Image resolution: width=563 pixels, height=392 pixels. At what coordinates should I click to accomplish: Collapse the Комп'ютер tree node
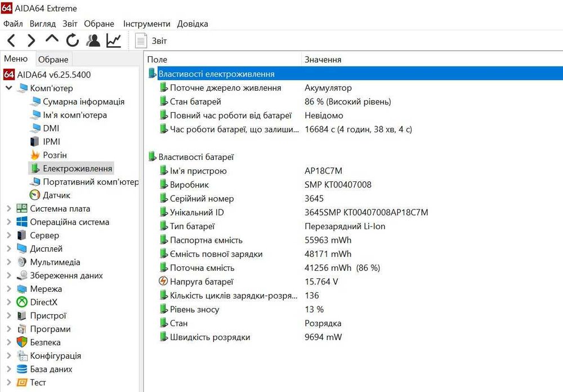click(x=9, y=88)
